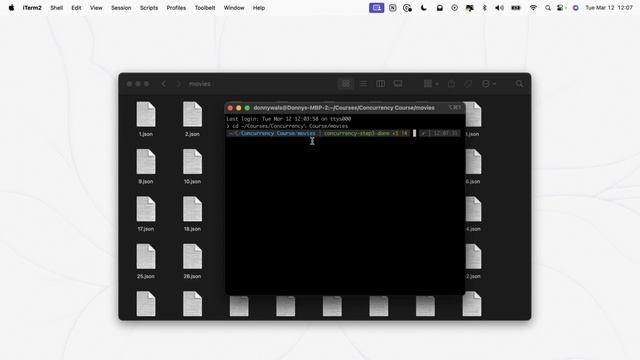Go forward in the Finder movies window
The width and height of the screenshot is (640, 360).
pos(179,84)
